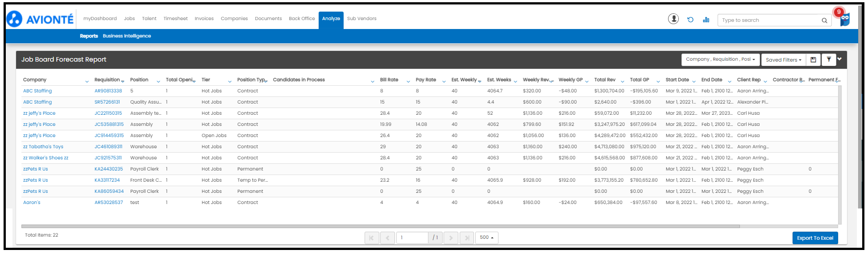The image size is (868, 254).
Task: Open the Timesheet menu
Action: click(x=175, y=19)
